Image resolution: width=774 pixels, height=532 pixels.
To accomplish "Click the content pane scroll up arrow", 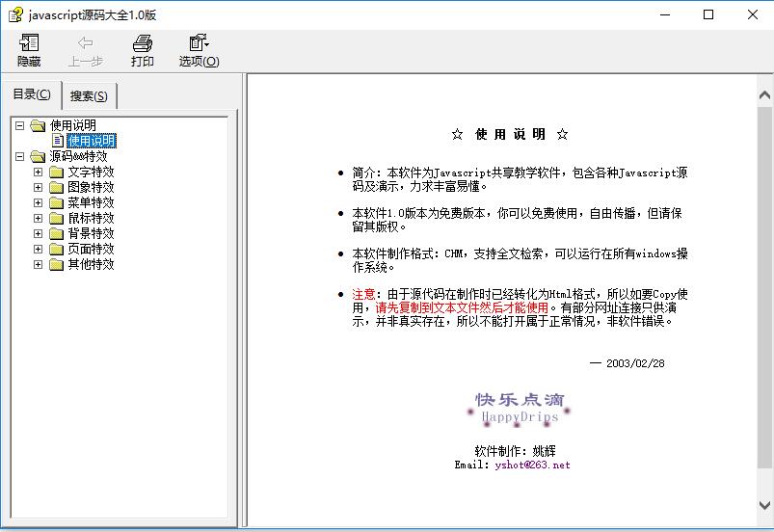I will tap(764, 94).
